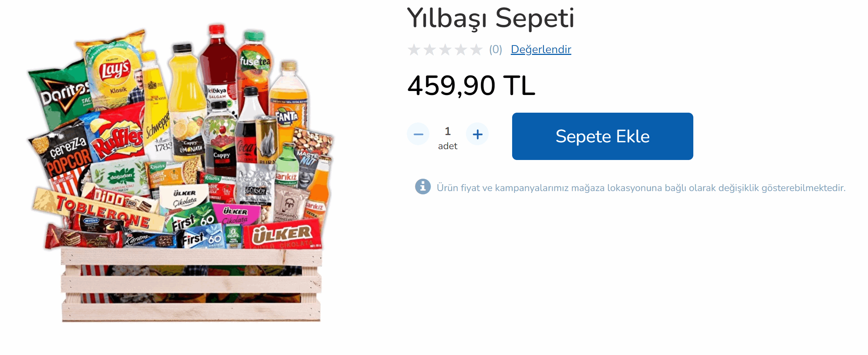Click the info icon beside the price notice

coord(423,187)
